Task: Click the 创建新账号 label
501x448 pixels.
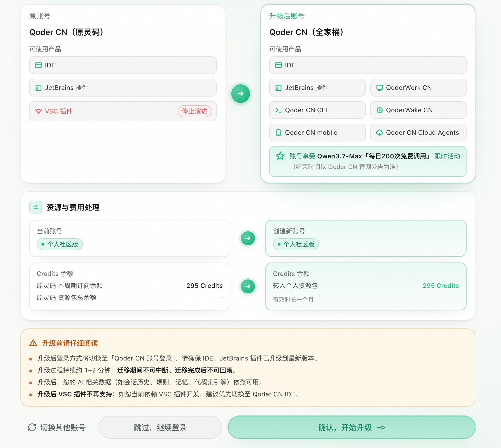Action: (289, 231)
